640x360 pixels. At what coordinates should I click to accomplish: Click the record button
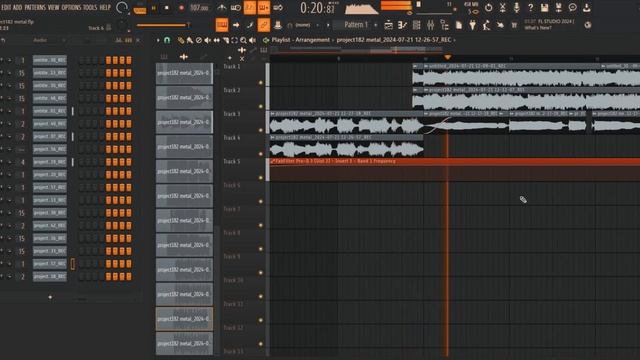tap(181, 8)
